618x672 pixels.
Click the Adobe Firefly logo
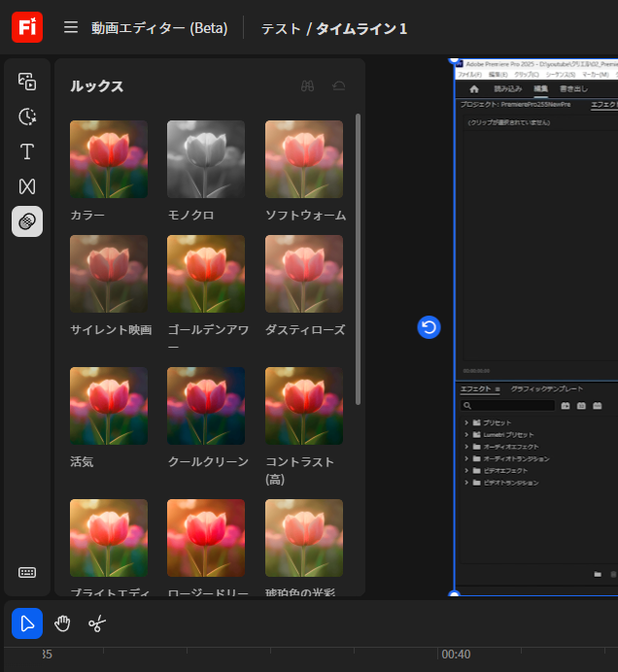tap(27, 27)
